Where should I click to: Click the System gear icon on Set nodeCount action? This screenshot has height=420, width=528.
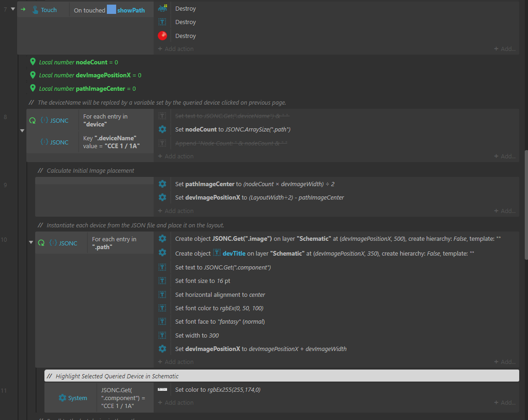[162, 129]
